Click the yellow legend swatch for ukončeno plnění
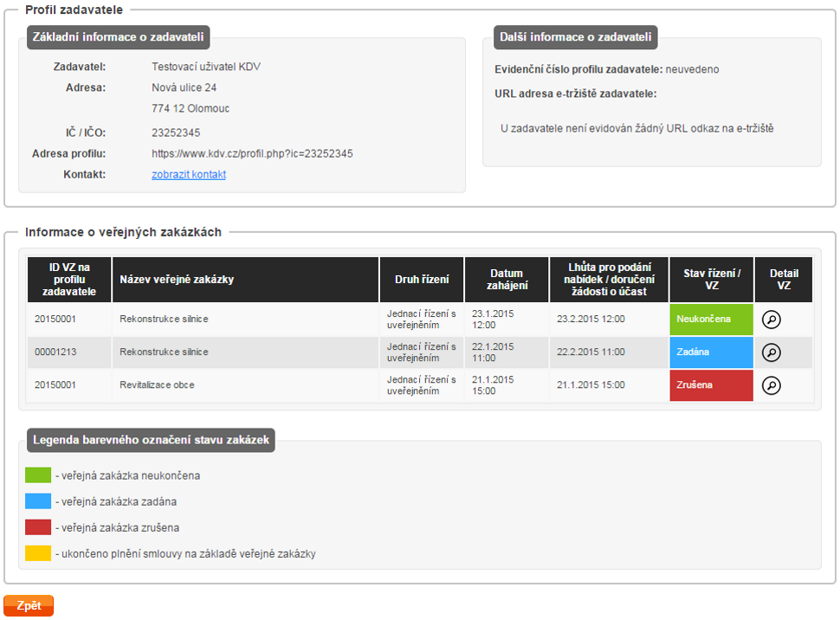Image resolution: width=840 pixels, height=620 pixels. [38, 553]
